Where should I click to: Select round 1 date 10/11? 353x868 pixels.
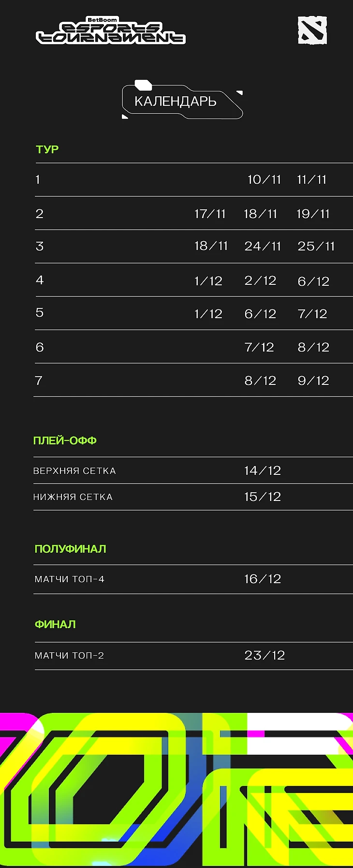pos(264,180)
